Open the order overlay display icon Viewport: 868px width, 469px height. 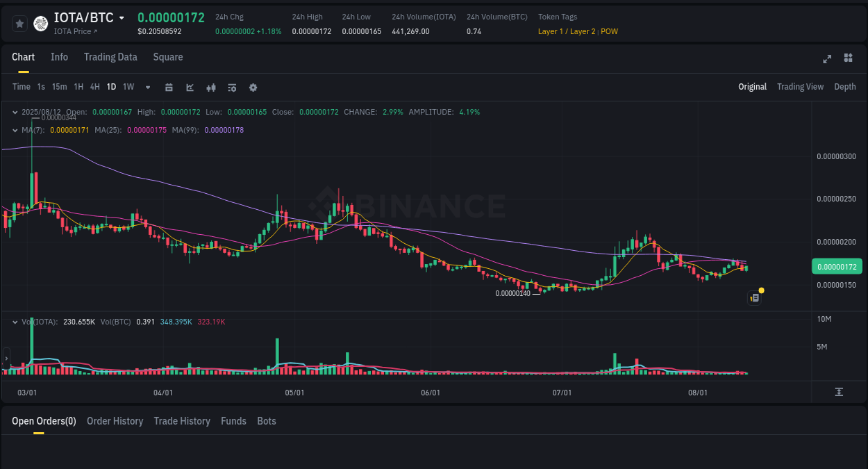[231, 87]
